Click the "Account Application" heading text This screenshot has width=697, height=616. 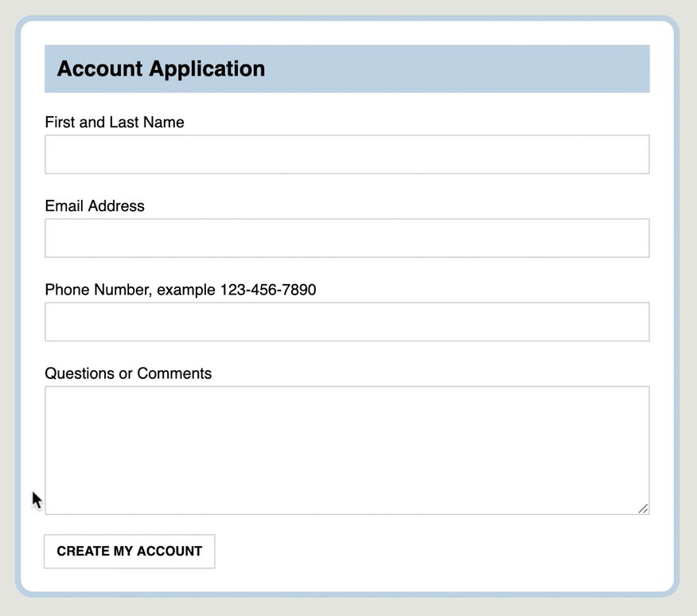161,68
